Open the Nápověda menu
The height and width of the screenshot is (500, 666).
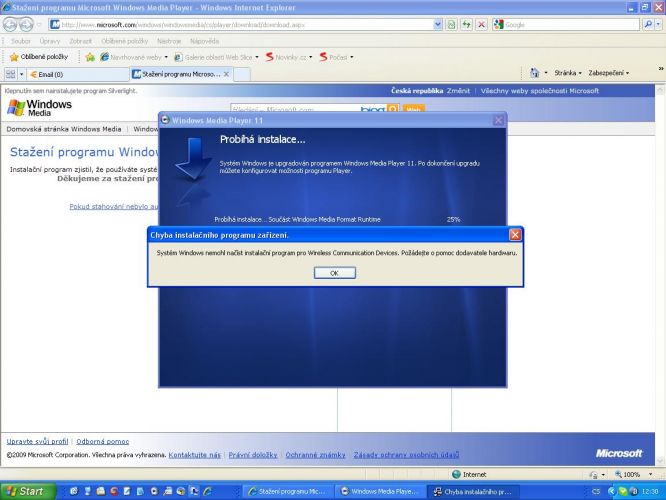pyautogui.click(x=204, y=41)
